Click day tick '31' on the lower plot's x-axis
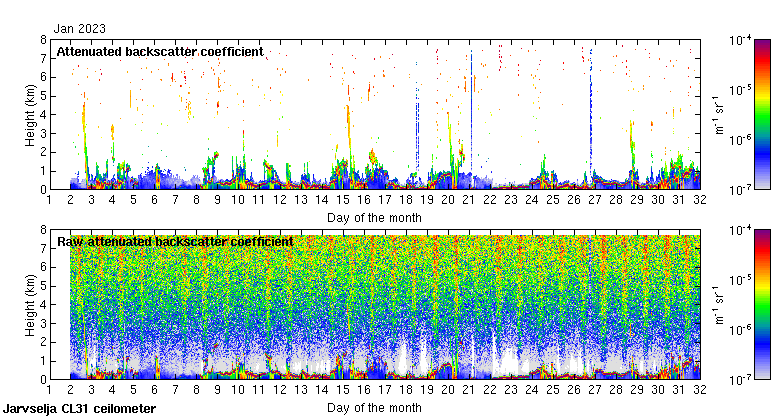The width and height of the screenshot is (780, 420). coord(679,390)
